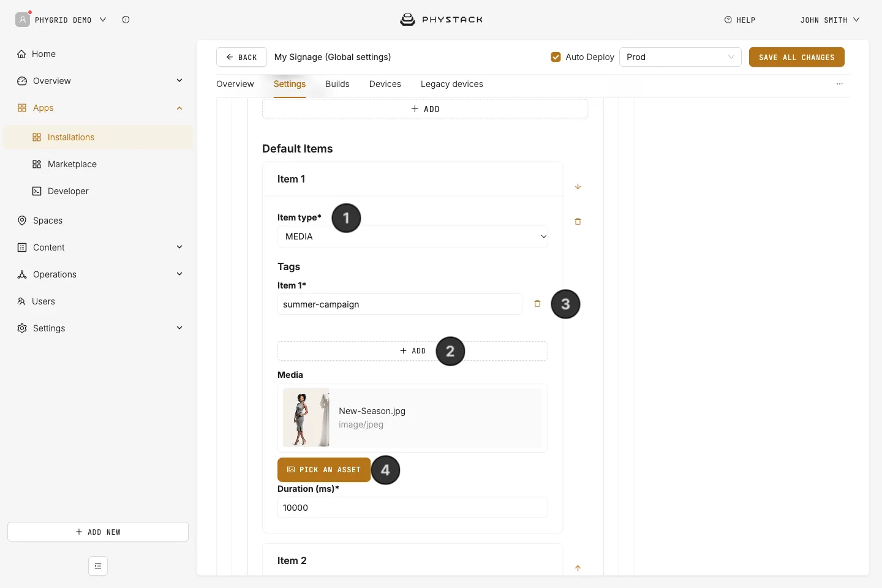Click the Phystack logo in header

(441, 20)
